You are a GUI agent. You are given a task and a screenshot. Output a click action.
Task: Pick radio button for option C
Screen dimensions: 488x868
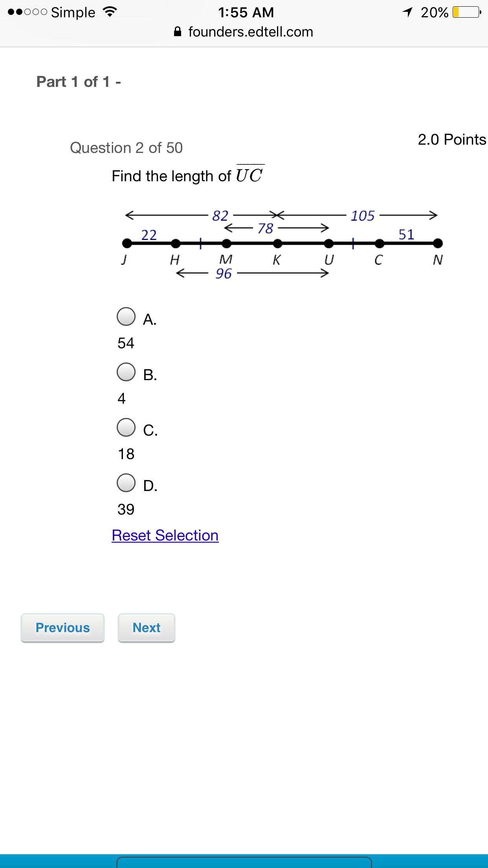click(x=126, y=428)
